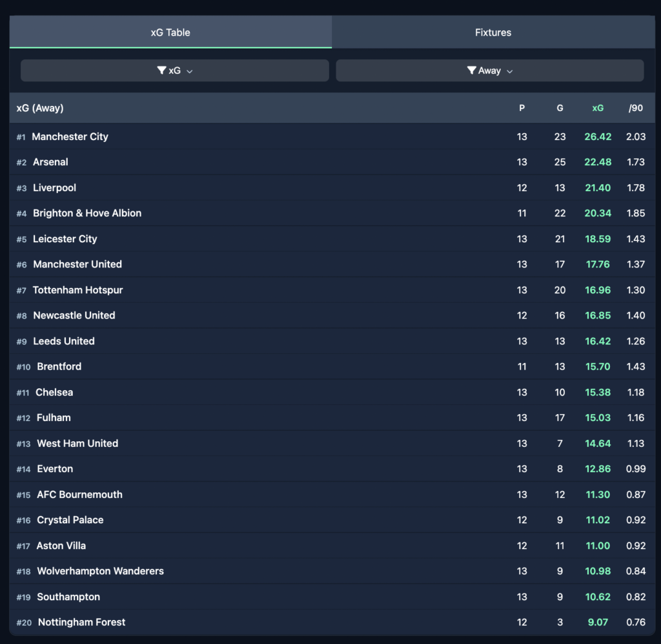The image size is (661, 644).
Task: Open Newcastle United team entry
Action: click(74, 315)
